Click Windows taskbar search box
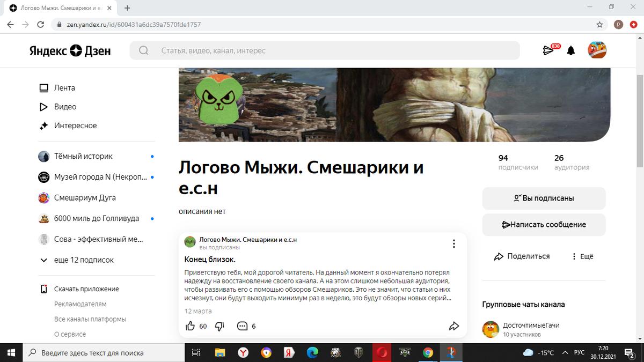Screen dimensions: 644x362 [x=103, y=353]
